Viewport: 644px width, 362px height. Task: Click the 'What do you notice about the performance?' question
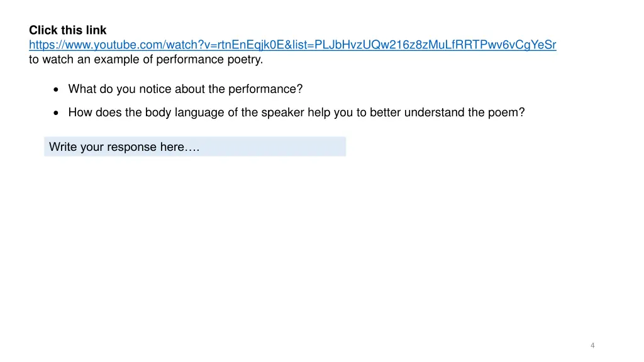click(x=186, y=89)
